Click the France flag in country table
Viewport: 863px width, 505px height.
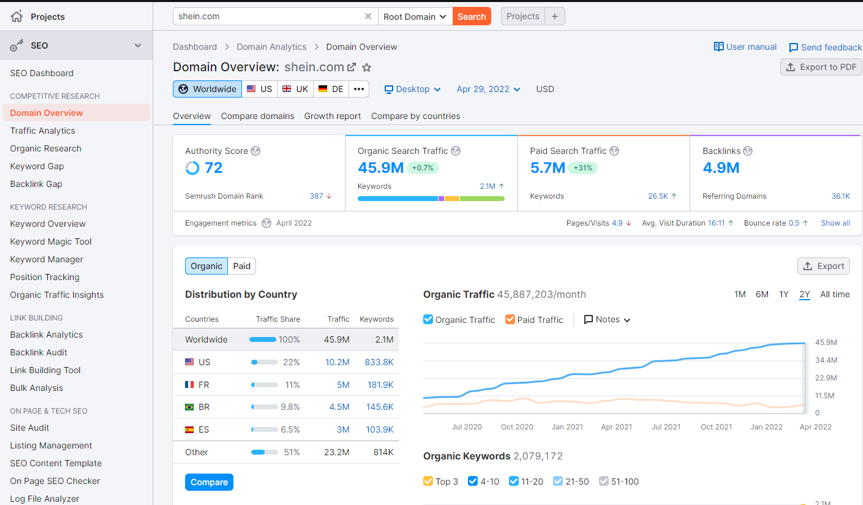pyautogui.click(x=189, y=385)
